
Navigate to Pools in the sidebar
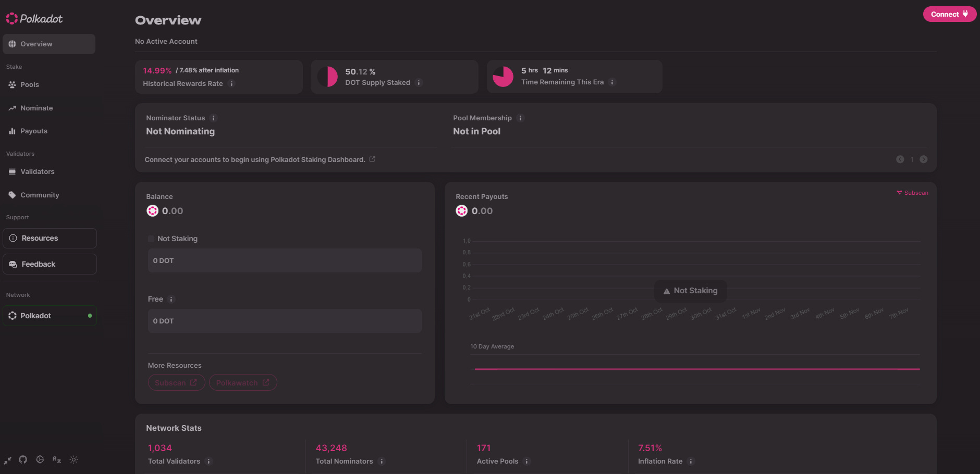49,85
